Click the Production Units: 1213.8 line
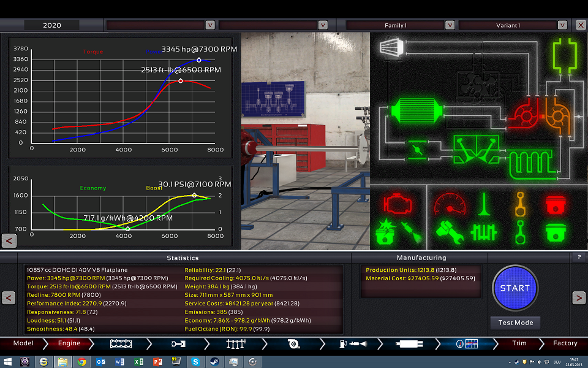Viewport: 588px width, 368px height. (411, 270)
